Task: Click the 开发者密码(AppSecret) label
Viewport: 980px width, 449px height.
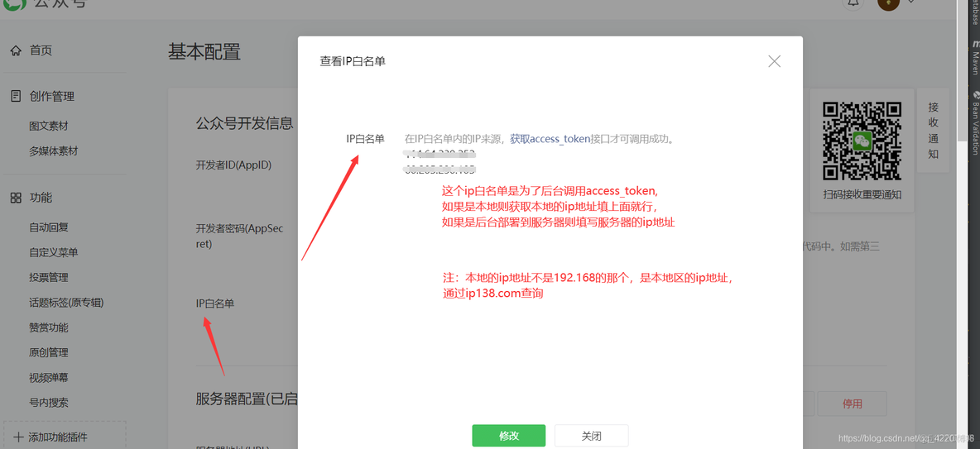Action: [239, 236]
